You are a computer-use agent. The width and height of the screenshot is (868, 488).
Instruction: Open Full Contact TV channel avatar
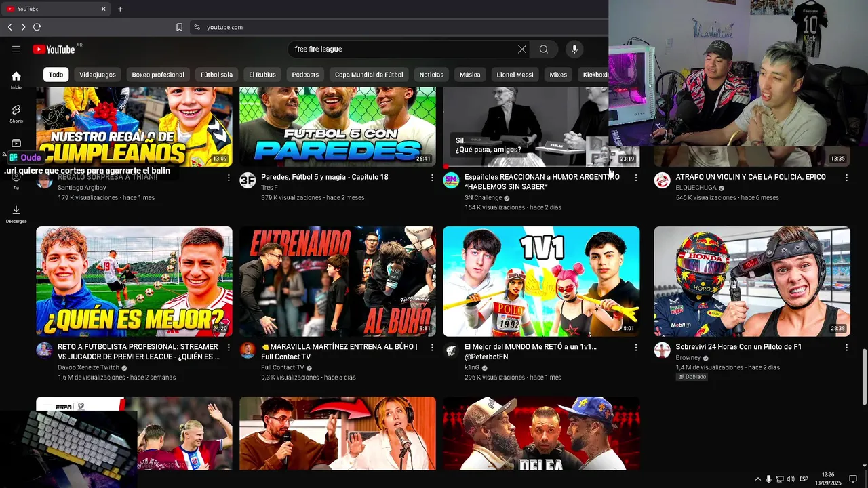(x=248, y=350)
